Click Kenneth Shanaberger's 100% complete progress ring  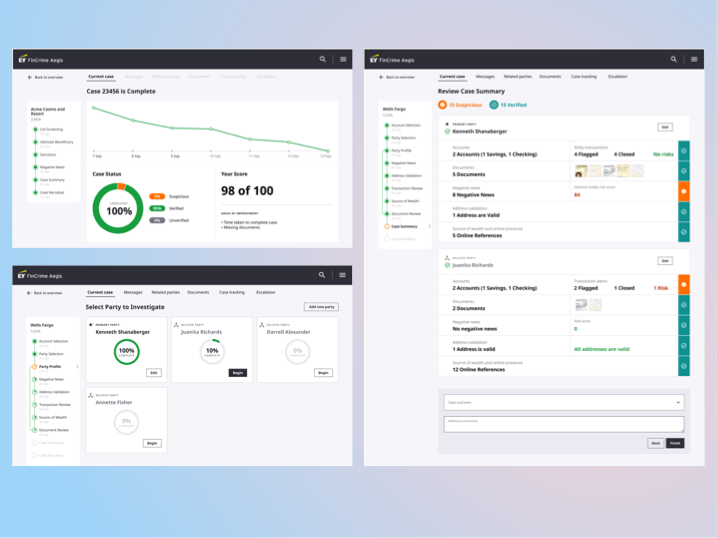pyautogui.click(x=126, y=351)
